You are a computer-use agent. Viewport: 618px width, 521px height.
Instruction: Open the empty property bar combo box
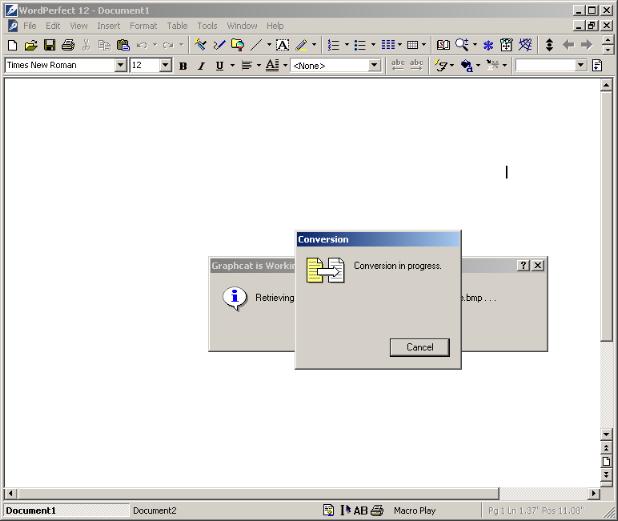(581, 65)
